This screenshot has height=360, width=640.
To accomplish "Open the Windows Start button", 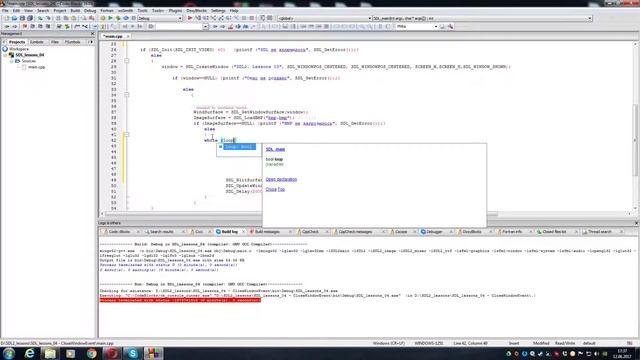I will tap(9, 353).
